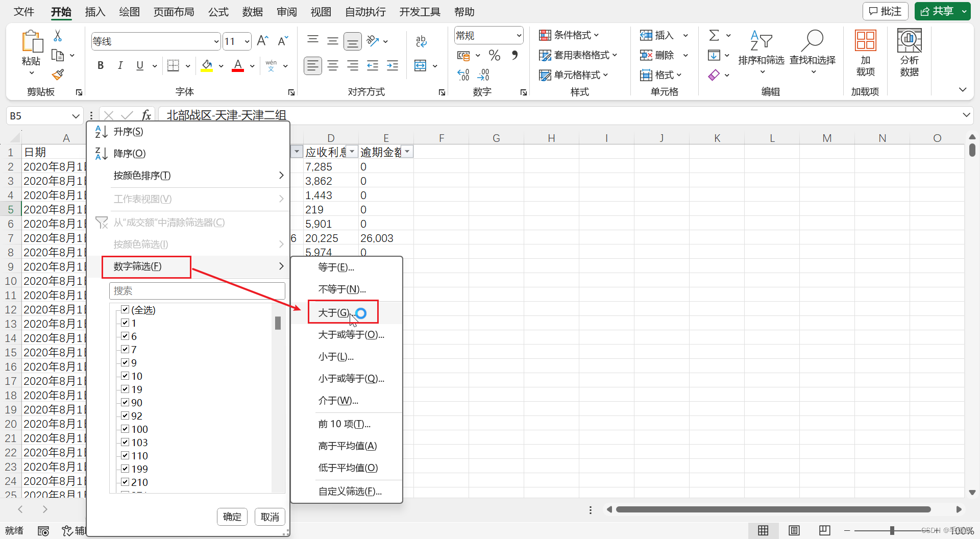Screen dimensions: 980x539
Task: Click the 确定 button
Action: 232,517
